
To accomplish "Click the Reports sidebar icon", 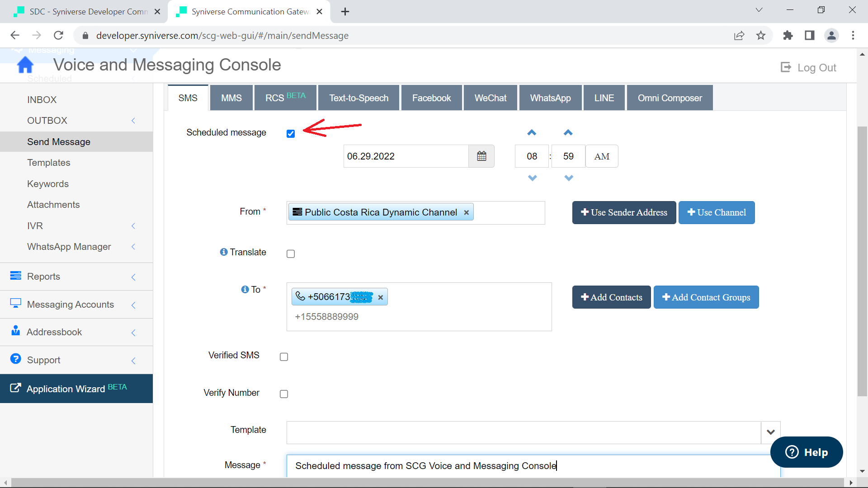I will pos(16,276).
